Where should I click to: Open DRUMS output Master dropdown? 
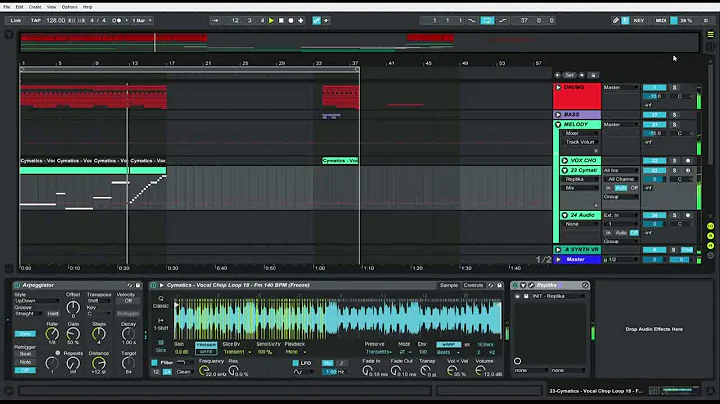click(x=621, y=87)
